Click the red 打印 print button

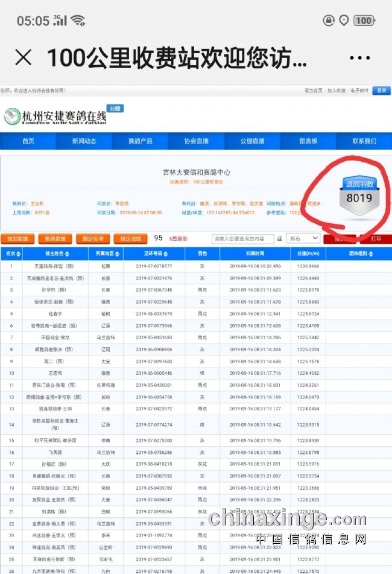(x=376, y=238)
